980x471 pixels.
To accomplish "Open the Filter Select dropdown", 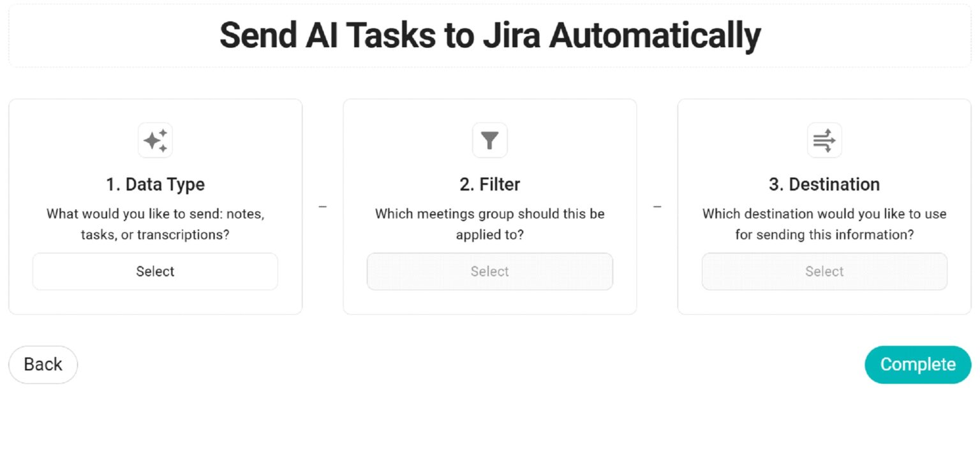I will tap(489, 271).
